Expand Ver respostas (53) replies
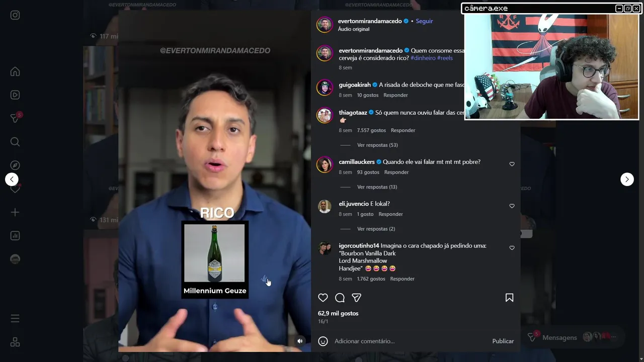The image size is (644, 362). [x=377, y=145]
